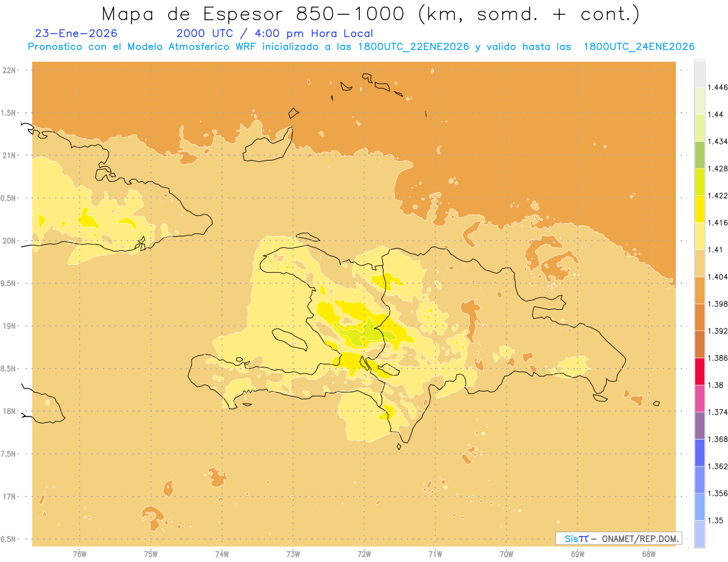Click the pink swatch between 1.374 and 1.38
Image resolution: width=728 pixels, height=562 pixels.
[699, 398]
